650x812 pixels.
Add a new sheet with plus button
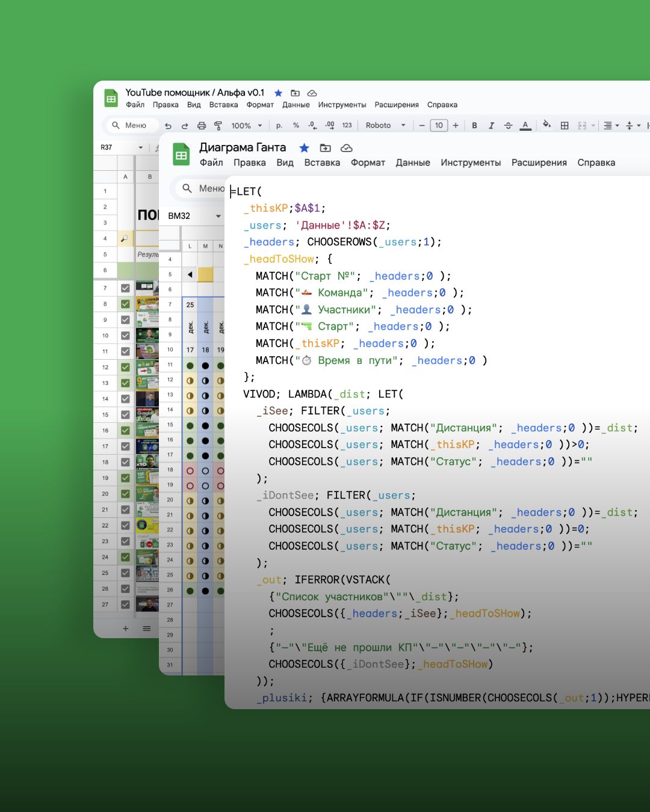[126, 629]
